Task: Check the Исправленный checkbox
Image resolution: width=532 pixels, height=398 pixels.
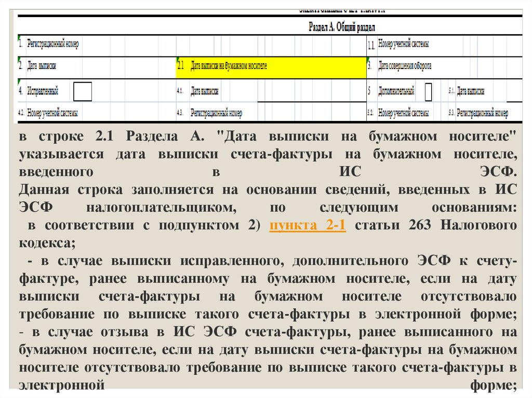Action: coord(83,91)
